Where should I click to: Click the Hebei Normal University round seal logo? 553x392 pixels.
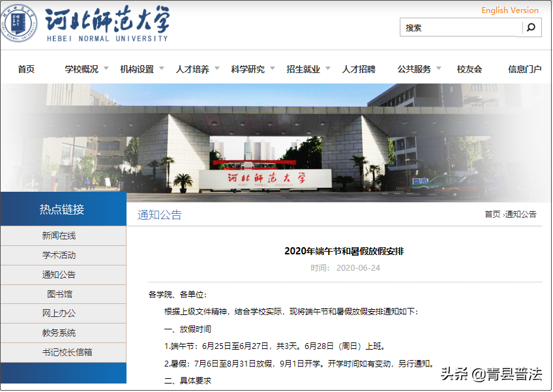(19, 23)
